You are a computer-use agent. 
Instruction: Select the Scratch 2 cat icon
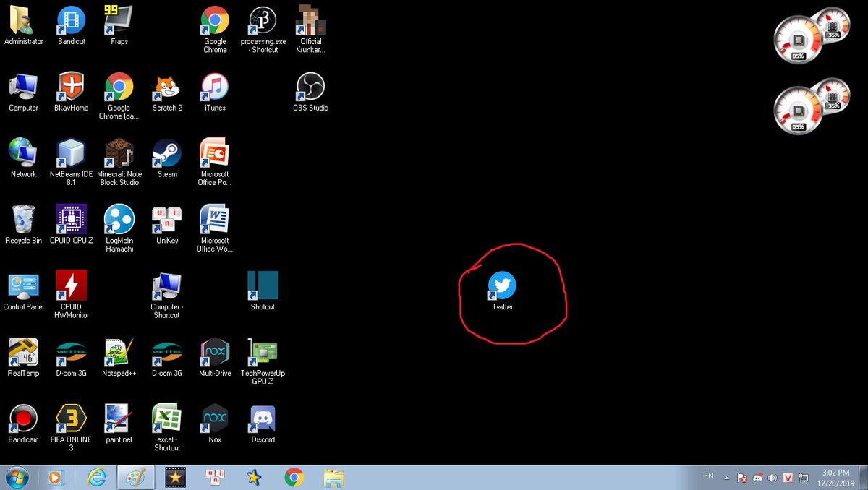pyautogui.click(x=167, y=93)
